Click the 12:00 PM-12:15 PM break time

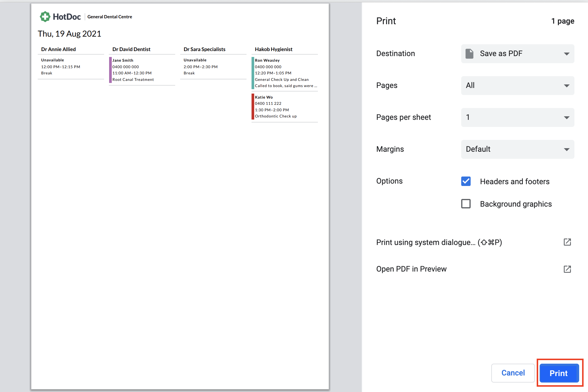click(60, 67)
